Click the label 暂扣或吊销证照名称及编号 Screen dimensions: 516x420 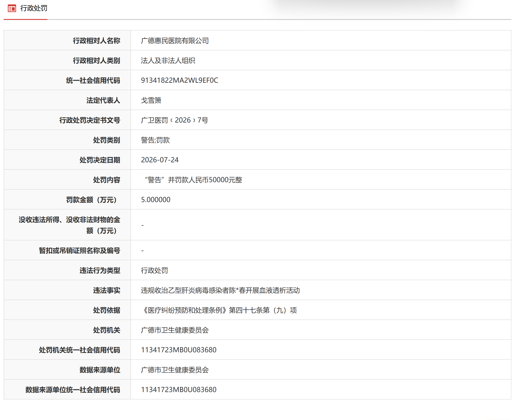[x=80, y=250]
